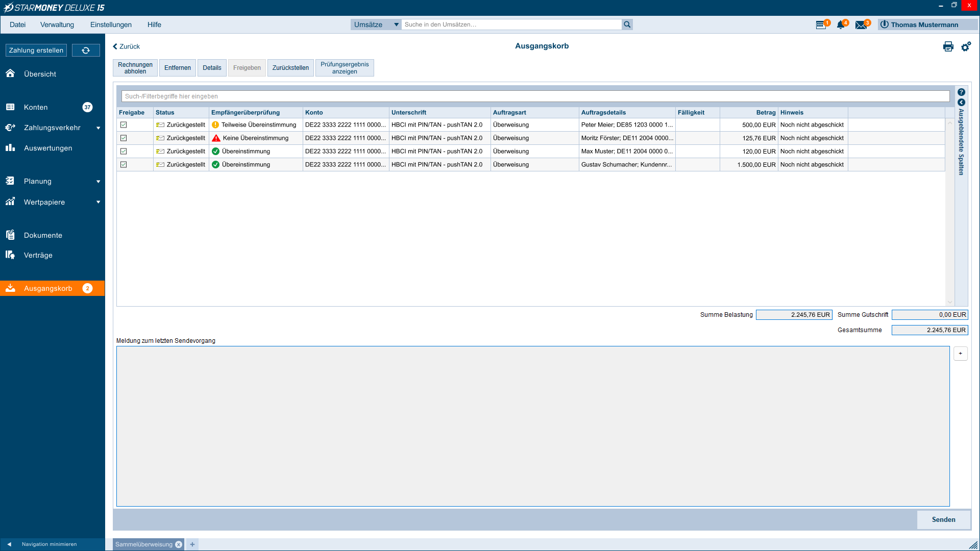The width and height of the screenshot is (980, 551).
Task: Print the Ausgangskorb view
Action: click(x=948, y=46)
